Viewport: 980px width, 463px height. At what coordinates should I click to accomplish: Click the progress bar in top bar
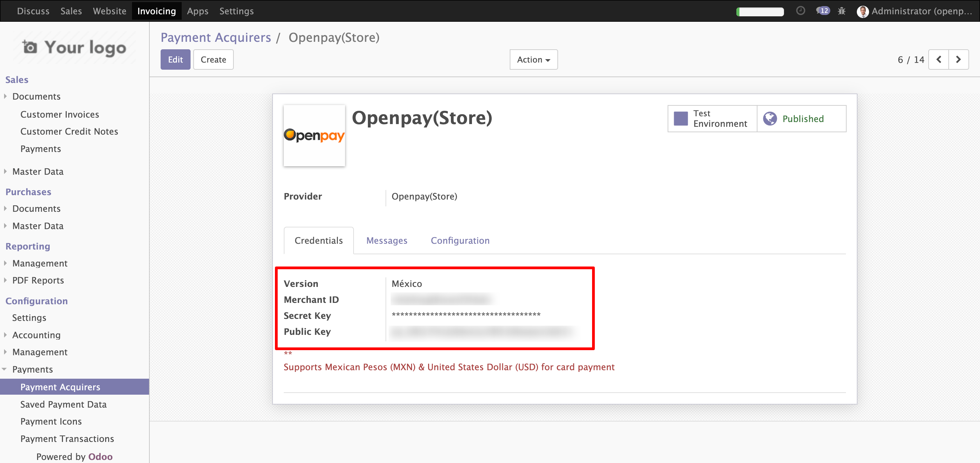pyautogui.click(x=760, y=12)
